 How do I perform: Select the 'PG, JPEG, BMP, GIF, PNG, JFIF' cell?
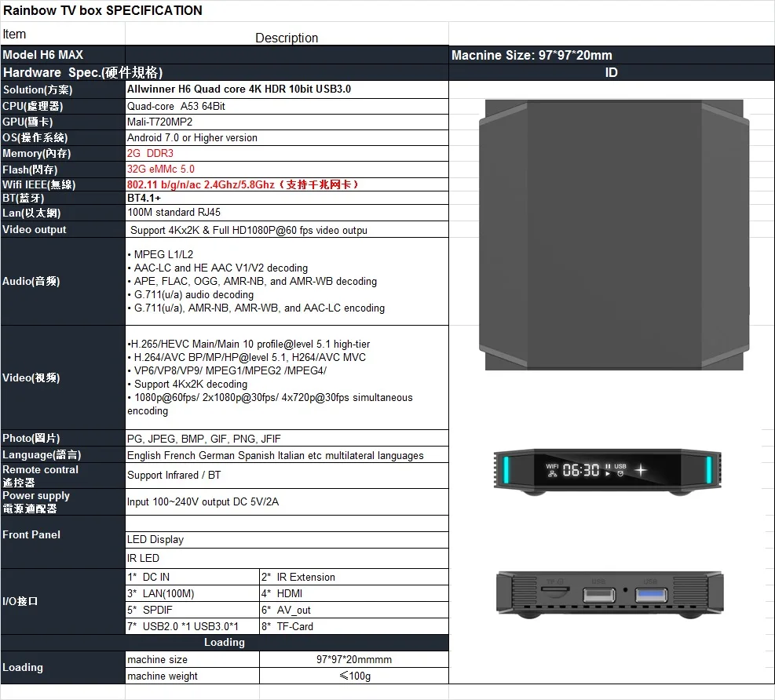pos(287,439)
